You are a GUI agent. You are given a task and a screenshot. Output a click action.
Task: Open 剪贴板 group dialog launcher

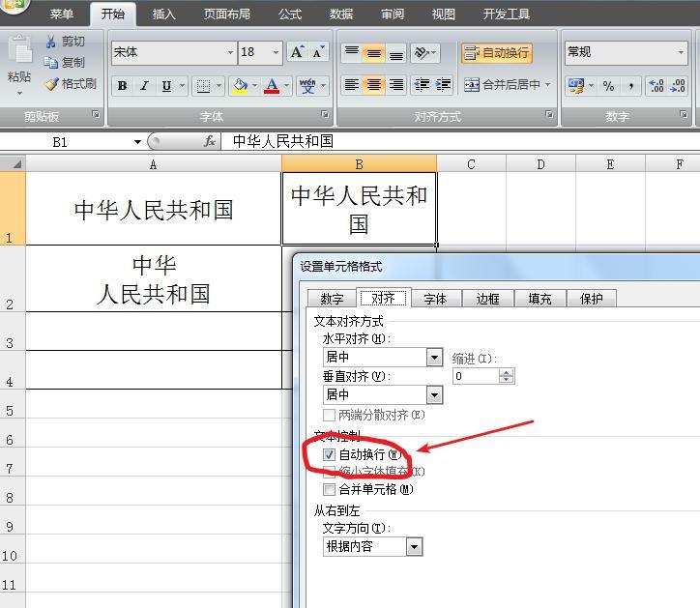coord(96,114)
